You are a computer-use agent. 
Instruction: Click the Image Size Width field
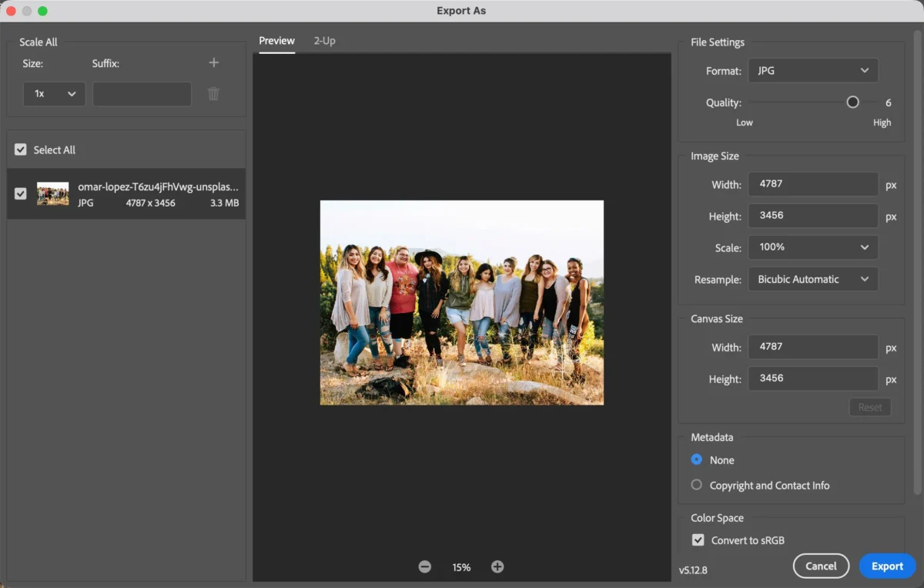[812, 184]
